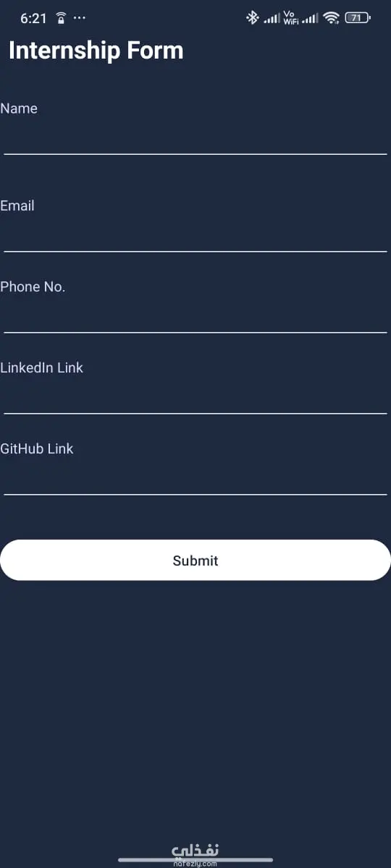Focus the Email input field
The width and height of the screenshot is (391, 868).
[x=195, y=236]
